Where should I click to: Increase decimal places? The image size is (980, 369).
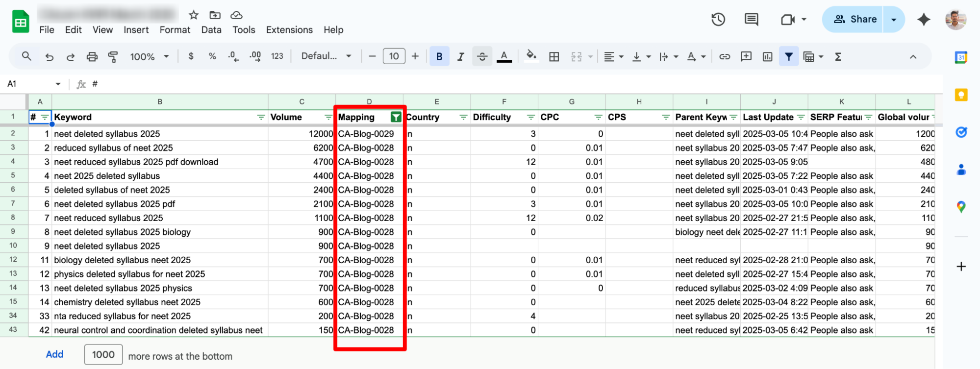pyautogui.click(x=255, y=56)
